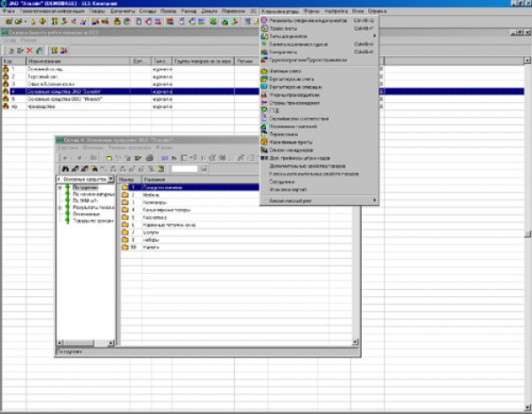This screenshot has width=532, height=414.
Task: Click house icon of 'Торговый зал' row
Action: (x=8, y=75)
